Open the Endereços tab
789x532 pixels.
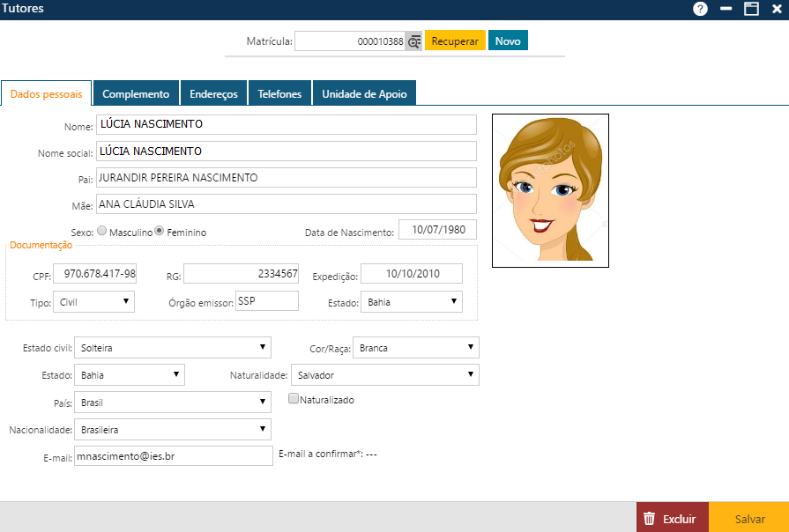click(213, 93)
